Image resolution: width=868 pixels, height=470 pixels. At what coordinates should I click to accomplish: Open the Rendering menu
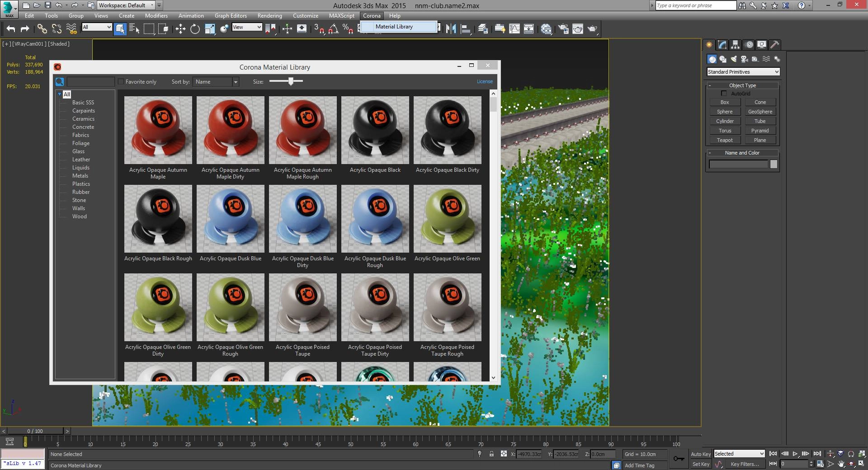click(269, 16)
